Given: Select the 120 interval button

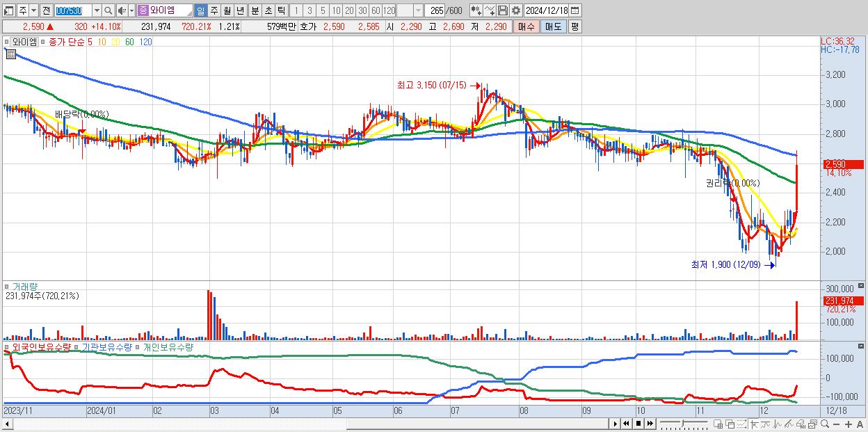Looking at the screenshot, I should (x=389, y=10).
